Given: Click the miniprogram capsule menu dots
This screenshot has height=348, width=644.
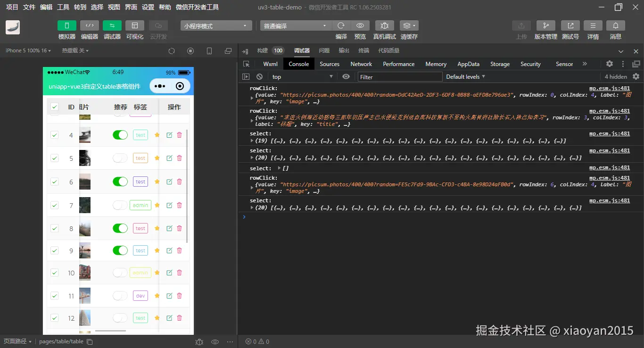Looking at the screenshot, I should click(160, 86).
